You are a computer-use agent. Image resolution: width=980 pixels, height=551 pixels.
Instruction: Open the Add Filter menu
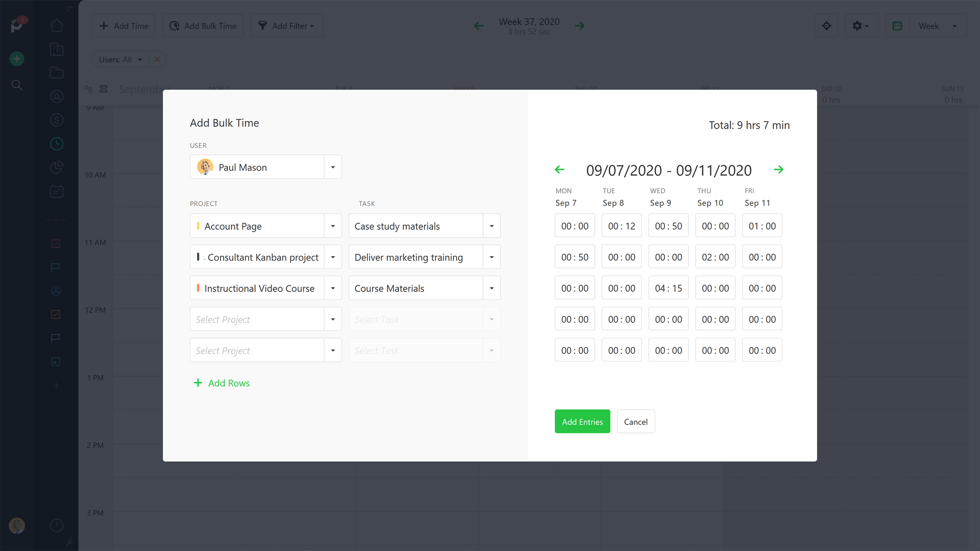click(x=287, y=25)
